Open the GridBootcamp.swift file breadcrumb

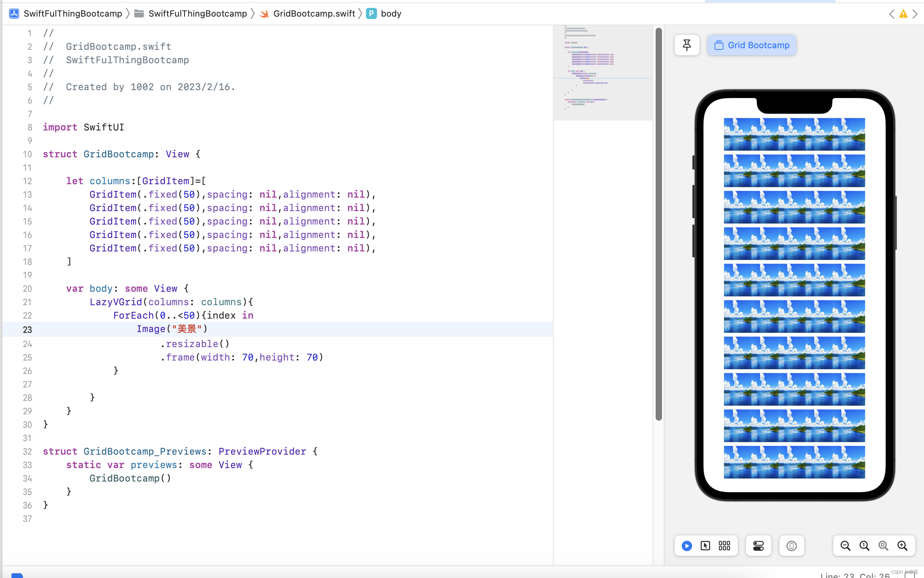tap(314, 13)
